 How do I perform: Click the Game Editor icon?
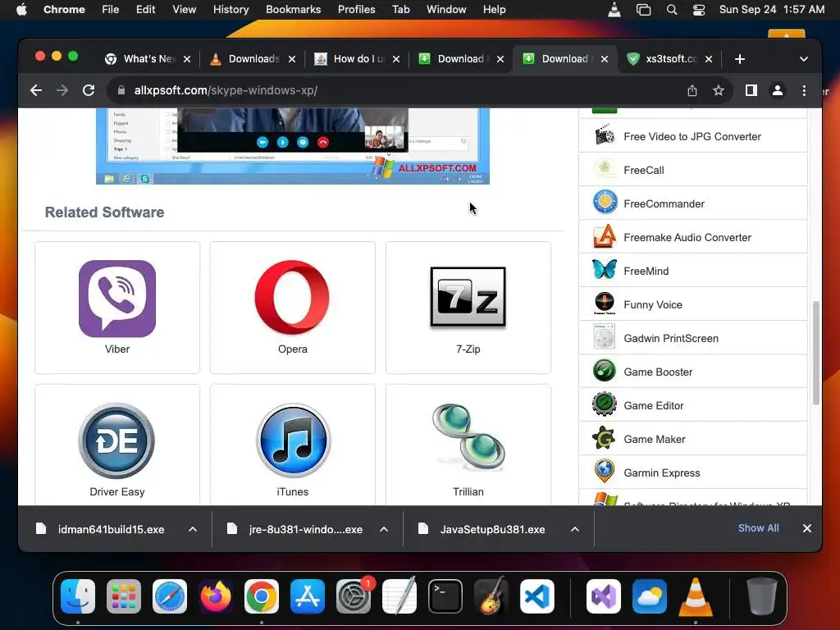click(605, 405)
